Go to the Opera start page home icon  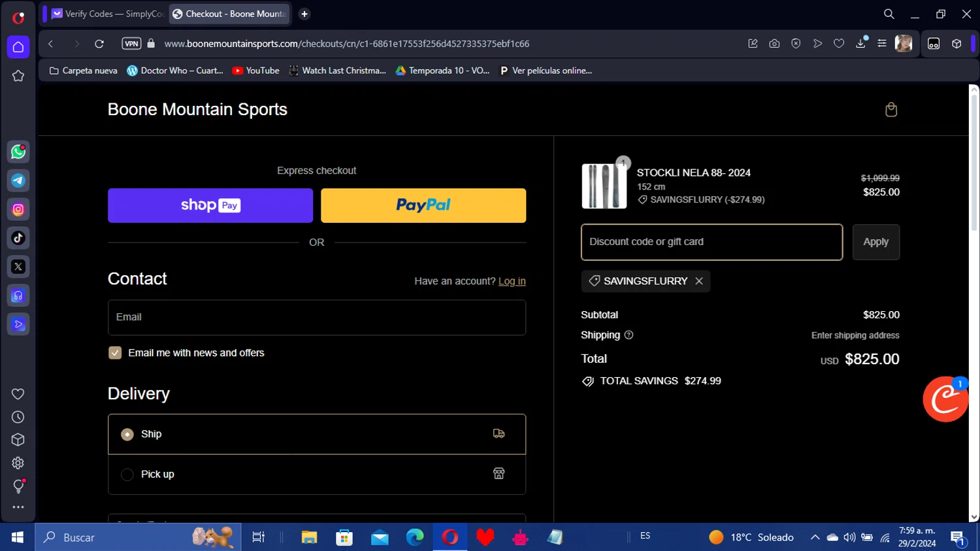[18, 47]
